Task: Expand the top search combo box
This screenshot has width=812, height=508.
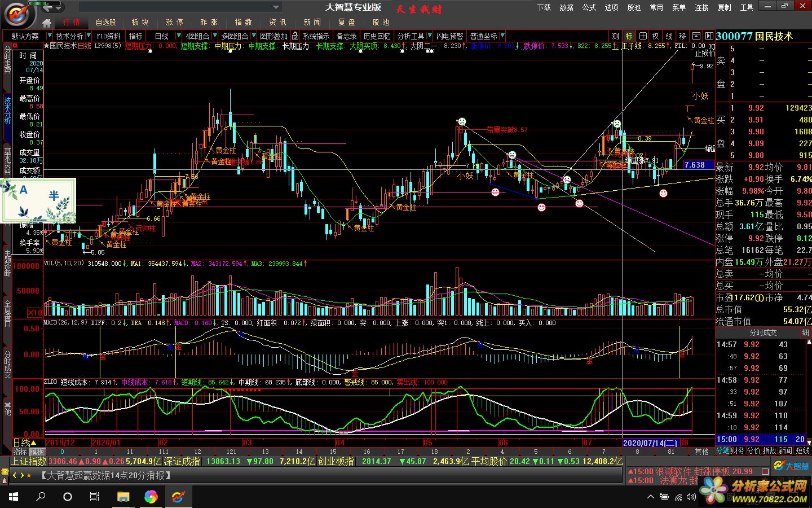Action: tap(276, 7)
